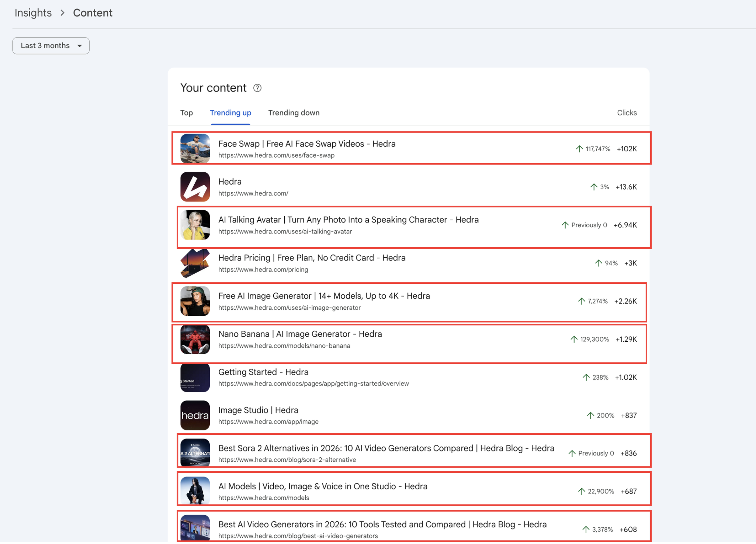
Task: Open Getting Started thumbnail
Action: coord(195,378)
